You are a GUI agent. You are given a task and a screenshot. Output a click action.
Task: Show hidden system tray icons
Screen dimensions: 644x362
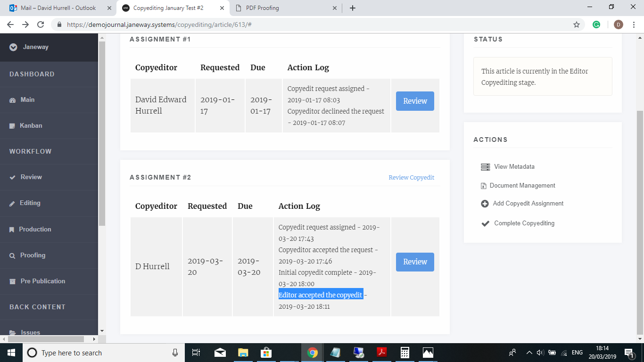[x=529, y=353]
